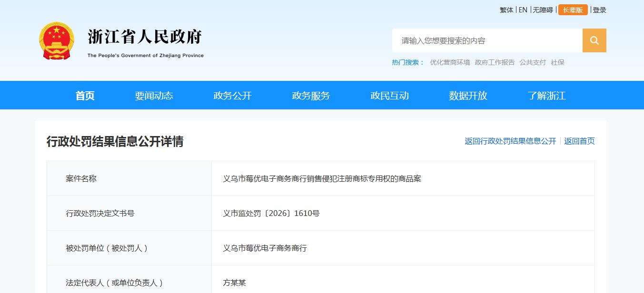
Task: Click 返回首页 link
Action: (x=579, y=141)
